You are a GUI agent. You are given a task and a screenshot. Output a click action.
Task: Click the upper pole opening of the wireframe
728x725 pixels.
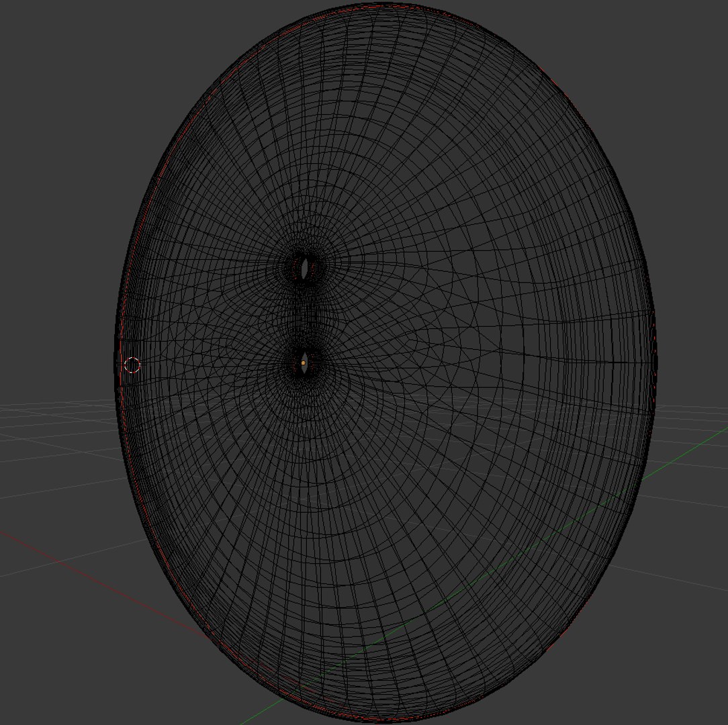coord(305,269)
